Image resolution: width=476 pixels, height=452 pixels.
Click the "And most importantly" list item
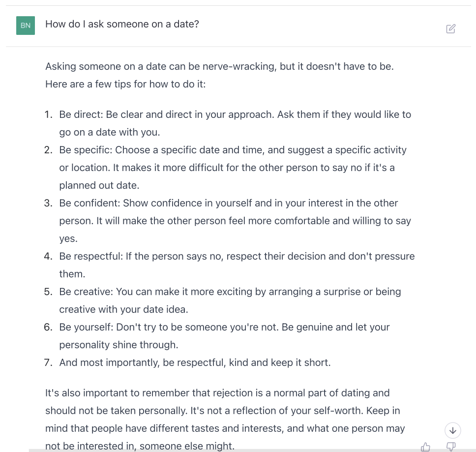(x=195, y=363)
